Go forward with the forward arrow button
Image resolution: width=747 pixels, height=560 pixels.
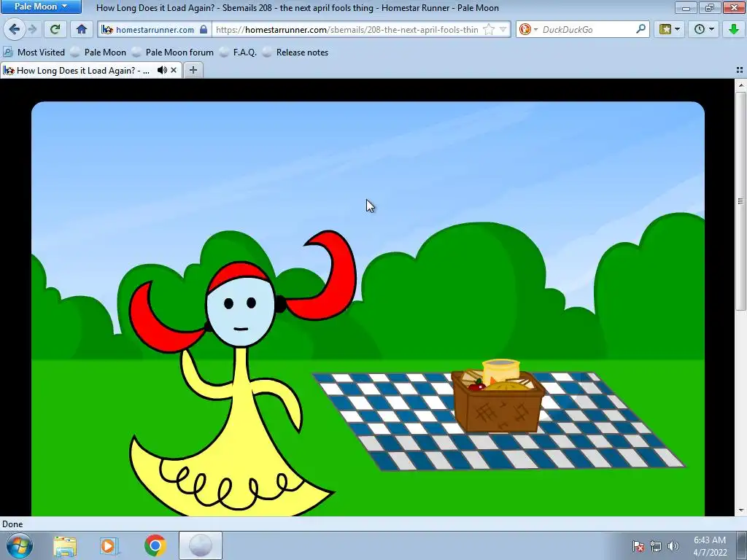pos(32,29)
